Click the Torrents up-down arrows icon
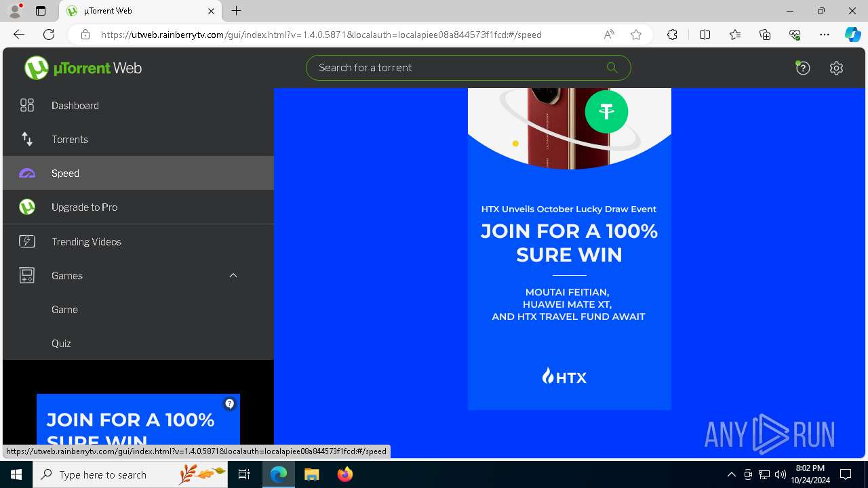Image resolution: width=868 pixels, height=488 pixels. click(27, 139)
